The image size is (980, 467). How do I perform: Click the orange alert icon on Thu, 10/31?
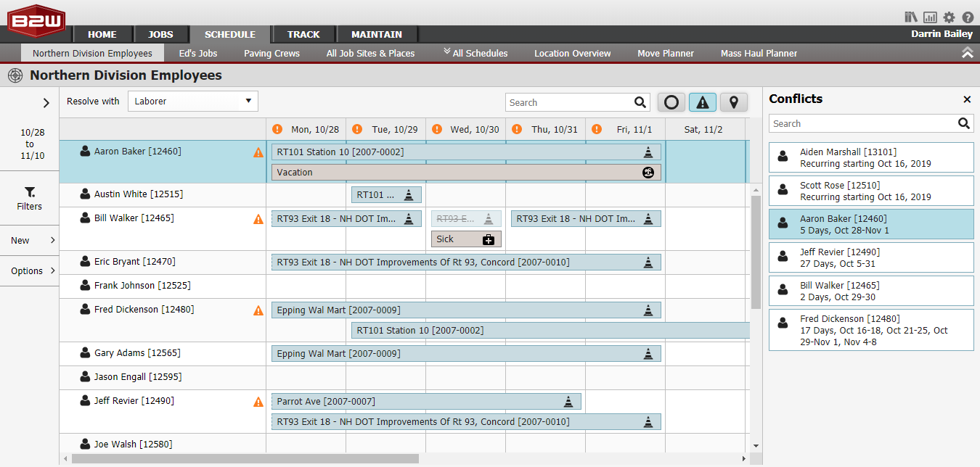point(517,129)
